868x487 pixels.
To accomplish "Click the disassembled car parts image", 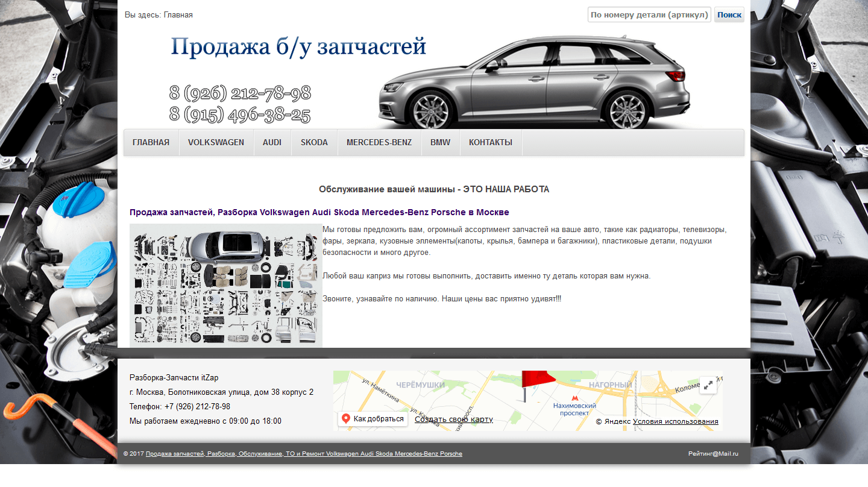I will point(226,286).
